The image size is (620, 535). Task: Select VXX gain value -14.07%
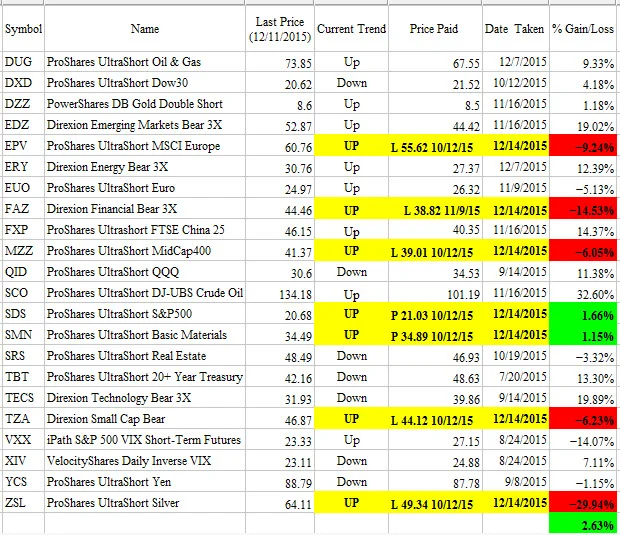583,439
